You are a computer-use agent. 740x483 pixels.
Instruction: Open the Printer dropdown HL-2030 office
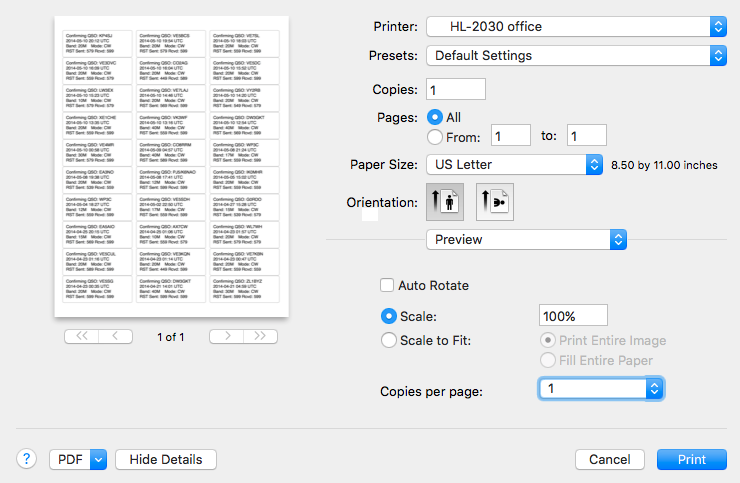tap(576, 26)
